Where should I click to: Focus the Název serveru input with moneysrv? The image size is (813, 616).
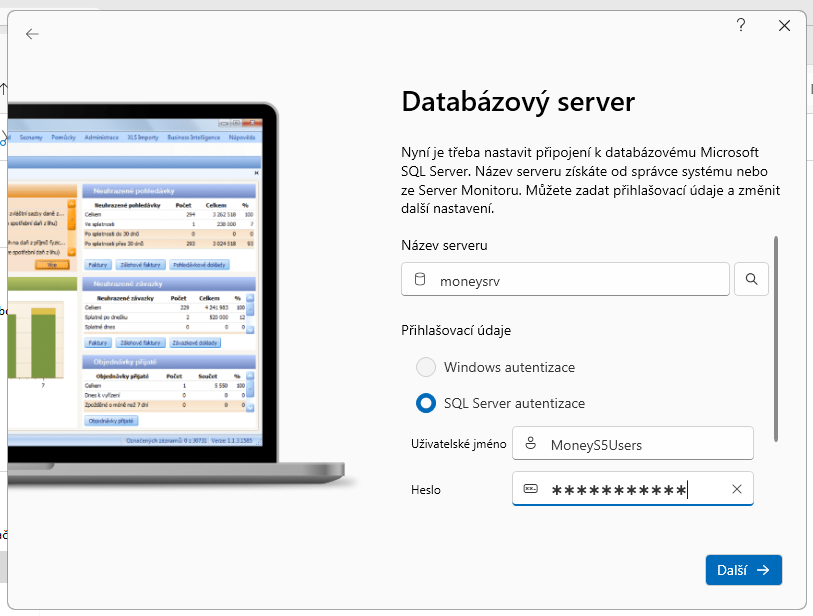point(580,280)
